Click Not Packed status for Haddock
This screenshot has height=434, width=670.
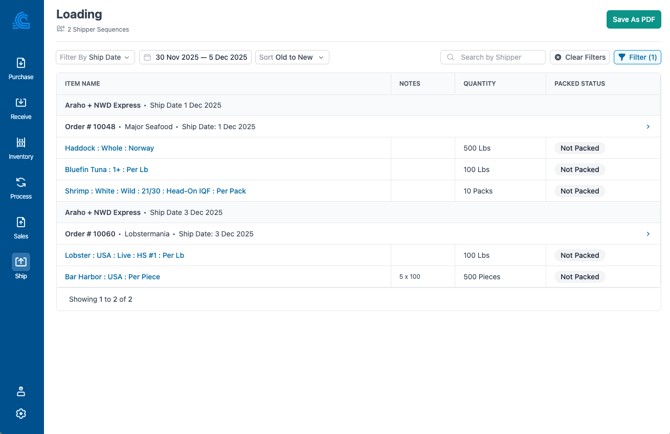coord(579,148)
